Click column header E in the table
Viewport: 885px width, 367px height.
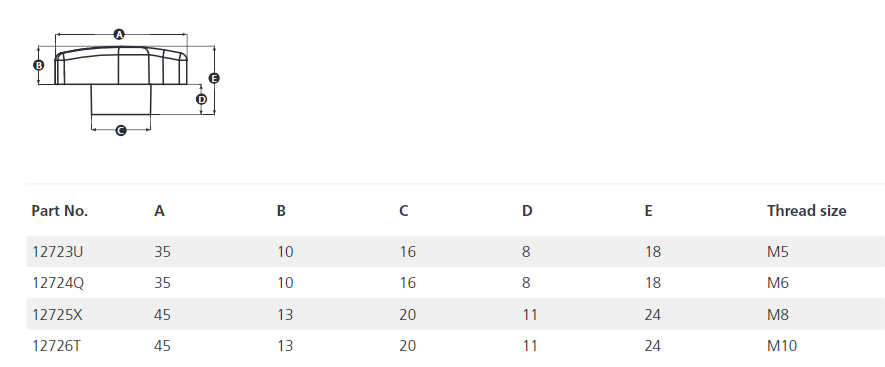tap(649, 211)
